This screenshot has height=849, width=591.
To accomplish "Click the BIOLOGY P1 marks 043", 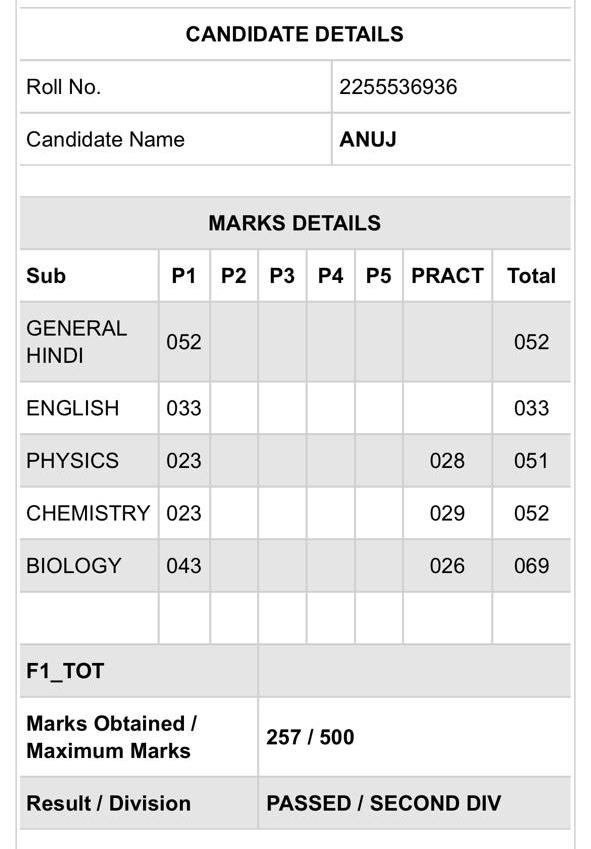I will (x=183, y=566).
